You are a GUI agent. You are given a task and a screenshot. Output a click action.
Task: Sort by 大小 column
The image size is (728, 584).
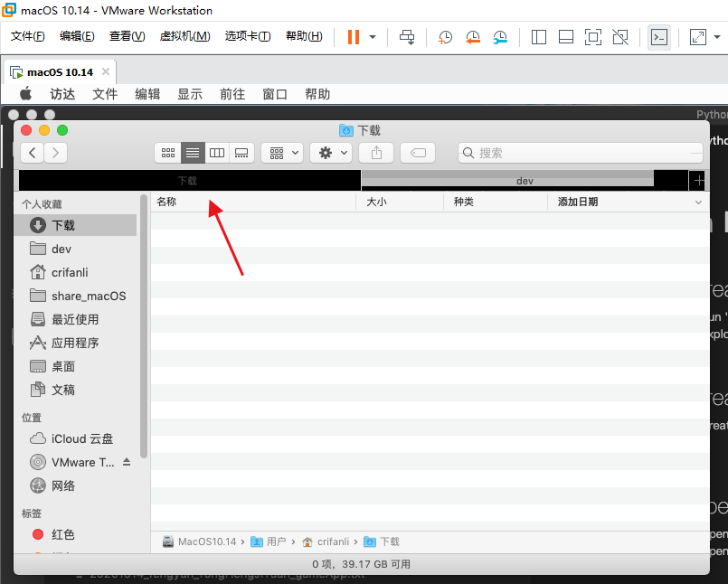(400, 202)
